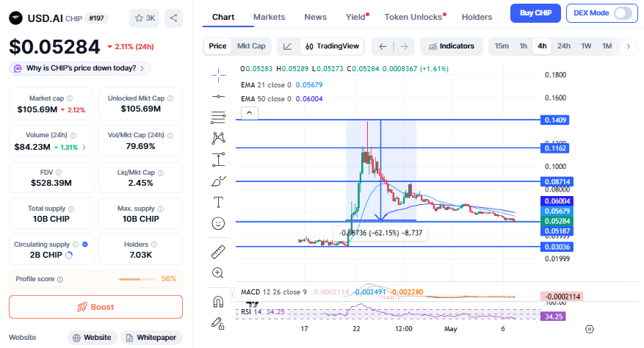Open the Holders tab
The width and height of the screenshot is (644, 348).
click(477, 18)
